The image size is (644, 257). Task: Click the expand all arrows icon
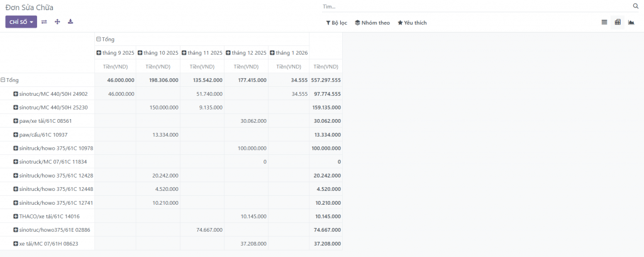(x=57, y=21)
